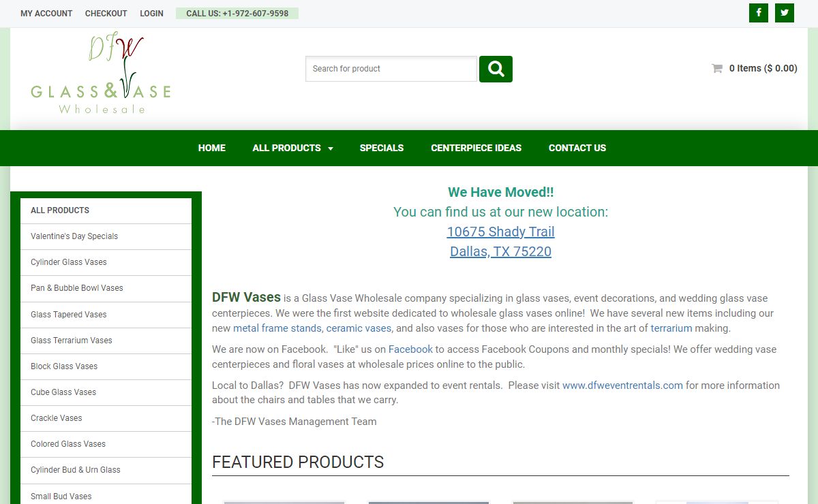Click the Featured Products heading
The image size is (818, 504).
(x=298, y=462)
